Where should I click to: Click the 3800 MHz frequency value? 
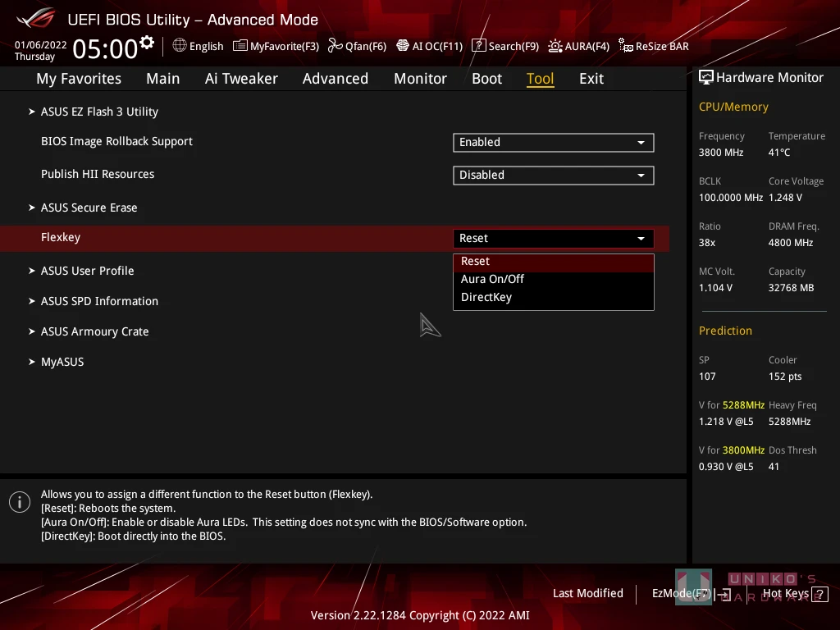721,153
